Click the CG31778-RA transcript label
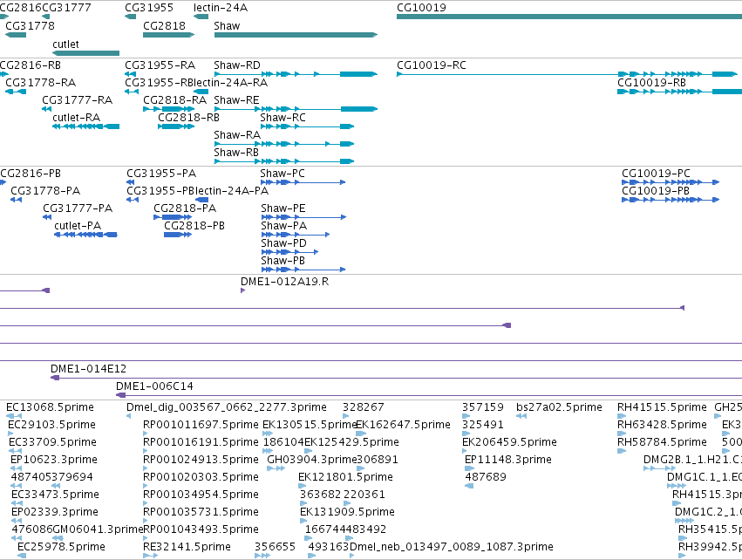This screenshot has width=742, height=560. 40,82
